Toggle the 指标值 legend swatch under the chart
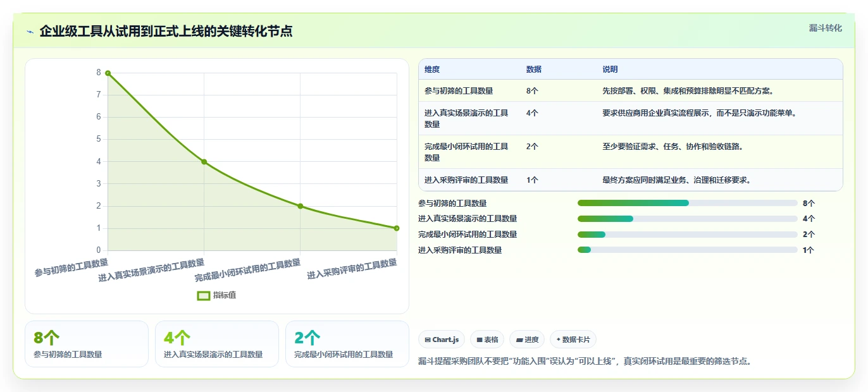 [x=204, y=295]
